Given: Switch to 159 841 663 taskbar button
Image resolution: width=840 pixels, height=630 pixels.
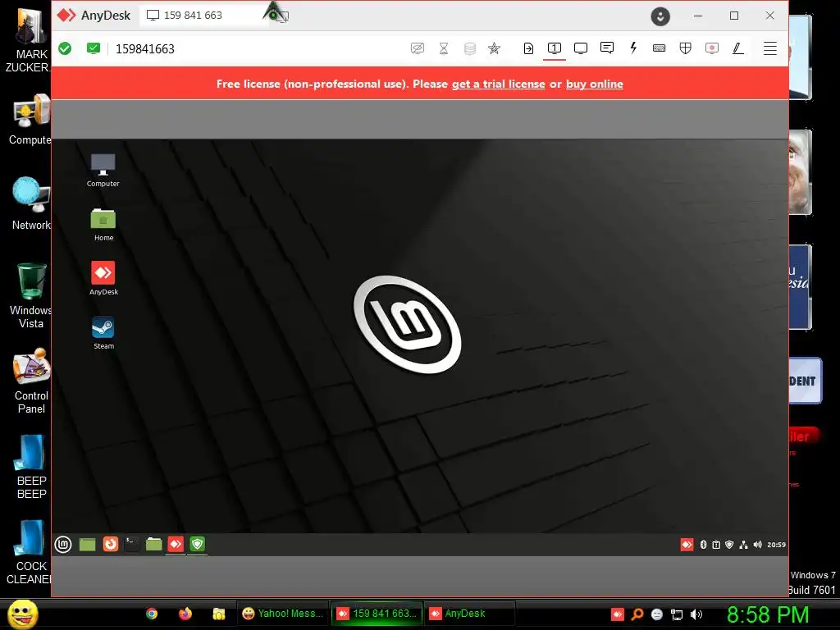Looking at the screenshot, I should click(x=377, y=614).
